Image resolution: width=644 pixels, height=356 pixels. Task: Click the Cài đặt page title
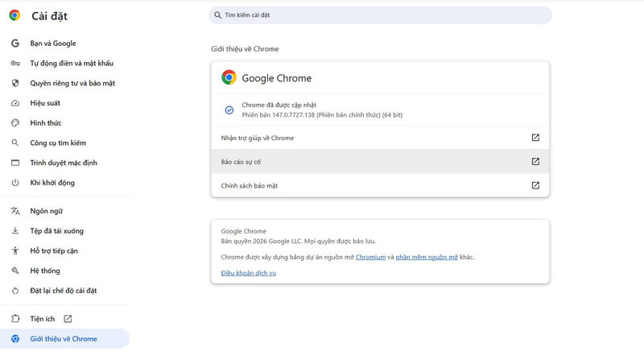49,16
